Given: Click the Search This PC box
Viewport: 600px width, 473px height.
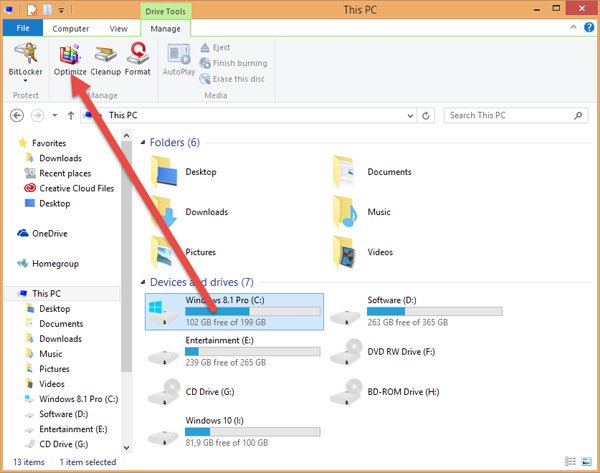Looking at the screenshot, I should 515,116.
